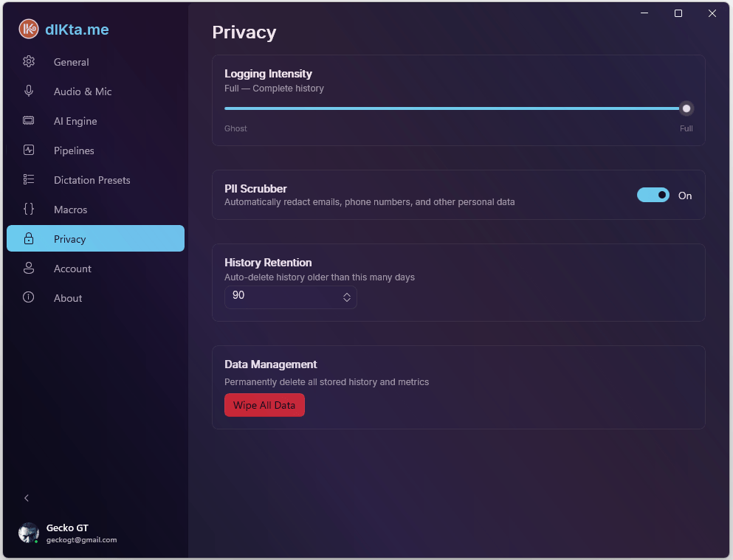Click the Audio & Mic microphone icon

(29, 91)
